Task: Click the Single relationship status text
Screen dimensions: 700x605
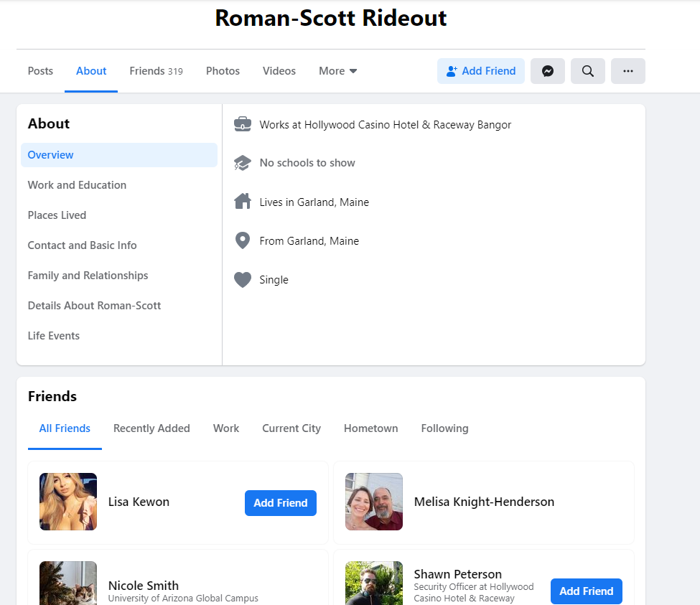Action: [274, 280]
